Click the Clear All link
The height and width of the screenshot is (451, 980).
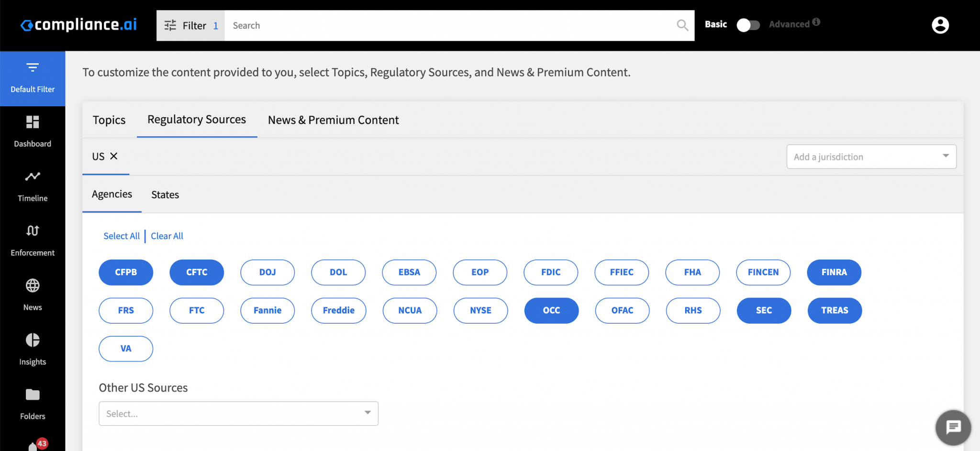click(x=167, y=236)
